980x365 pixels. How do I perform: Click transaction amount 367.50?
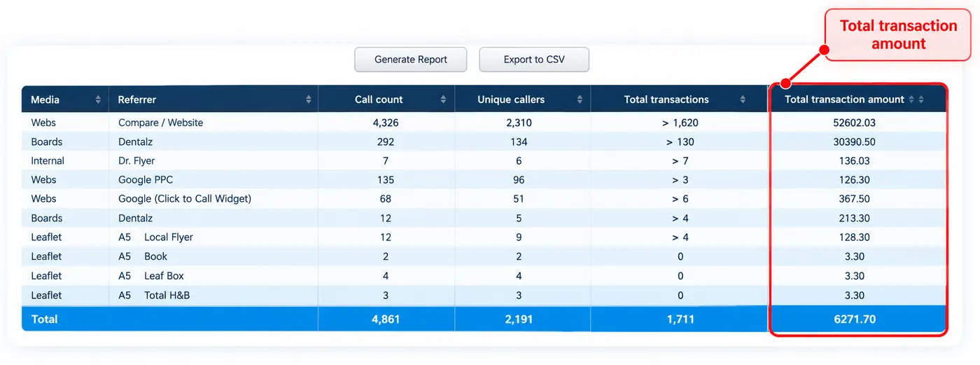(x=854, y=199)
